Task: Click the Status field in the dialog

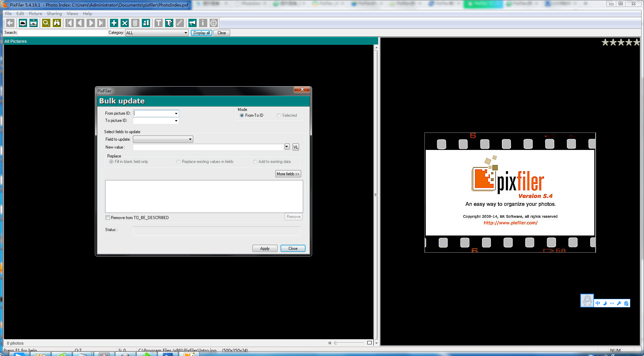Action: click(x=216, y=231)
